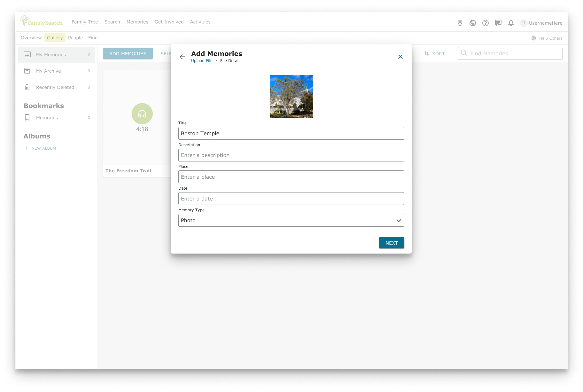The width and height of the screenshot is (583, 392).
Task: Open the help question mark icon
Action: [485, 23]
